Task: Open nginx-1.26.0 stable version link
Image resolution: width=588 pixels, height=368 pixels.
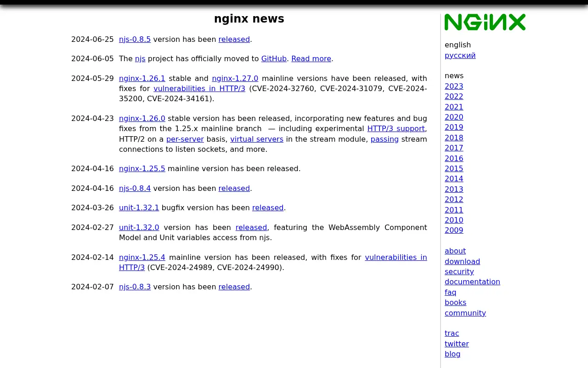Action: (142, 119)
